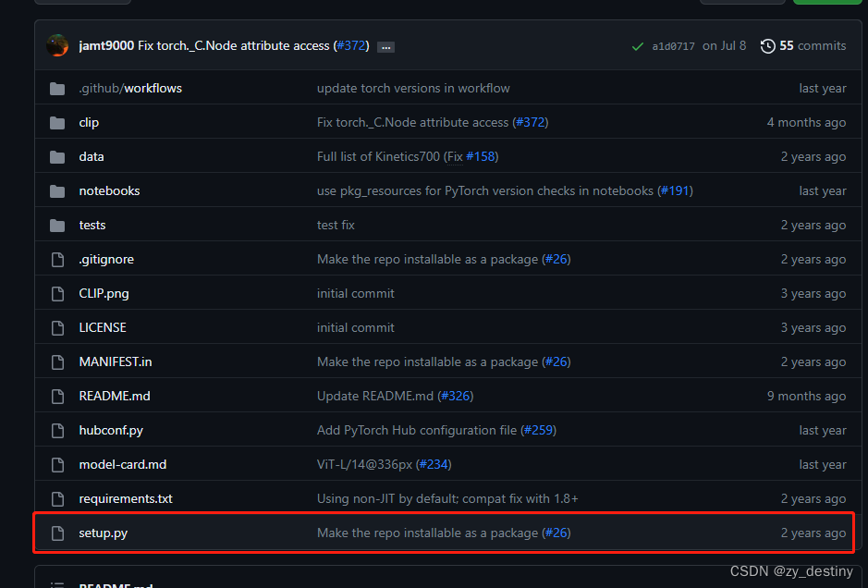Image resolution: width=868 pixels, height=588 pixels.
Task: Click folder icon next to data
Action: coord(57,157)
